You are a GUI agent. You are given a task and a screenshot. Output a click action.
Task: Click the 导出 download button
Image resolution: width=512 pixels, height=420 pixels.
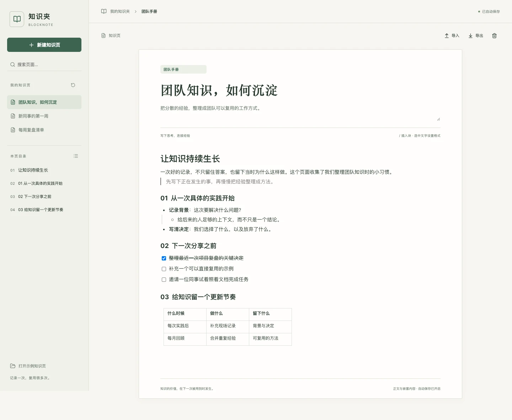click(476, 36)
